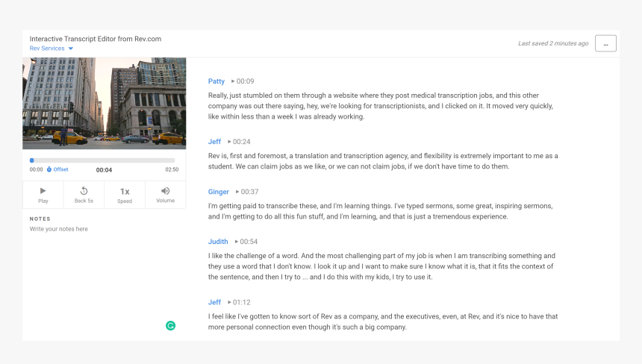Click the current time 00:04 display

[104, 170]
